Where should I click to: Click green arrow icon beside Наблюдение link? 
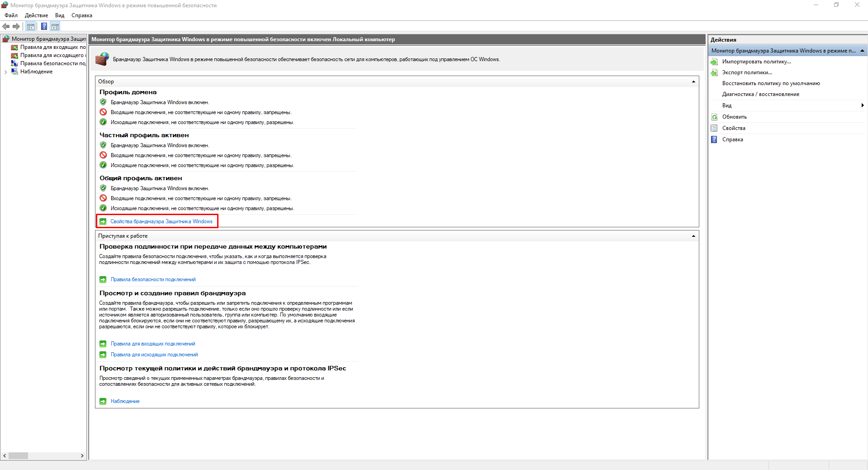(x=103, y=401)
